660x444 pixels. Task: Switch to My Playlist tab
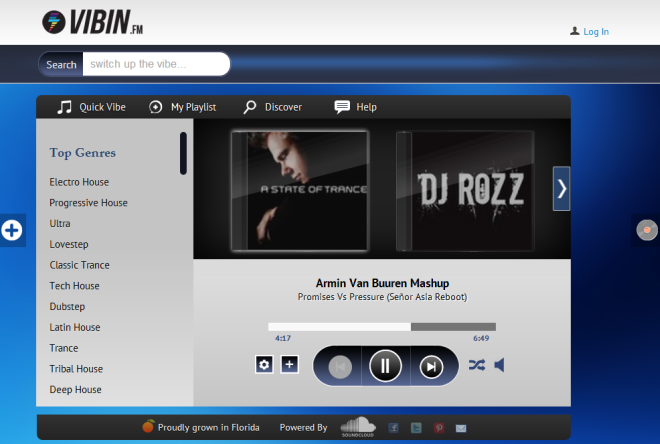tap(193, 107)
